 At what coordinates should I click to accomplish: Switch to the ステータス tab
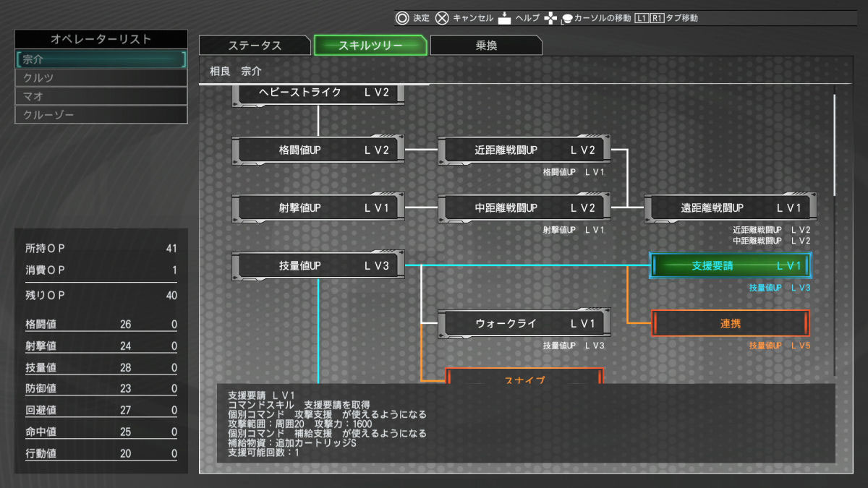click(x=255, y=46)
